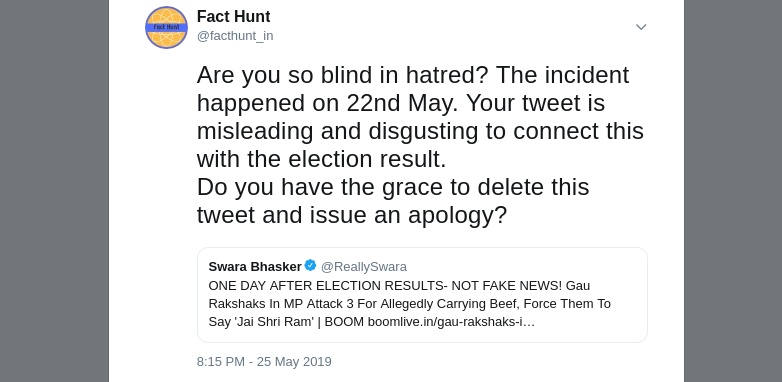Visit the @facthunt_in handle
Viewport: 782px width, 382px height.
coord(235,36)
